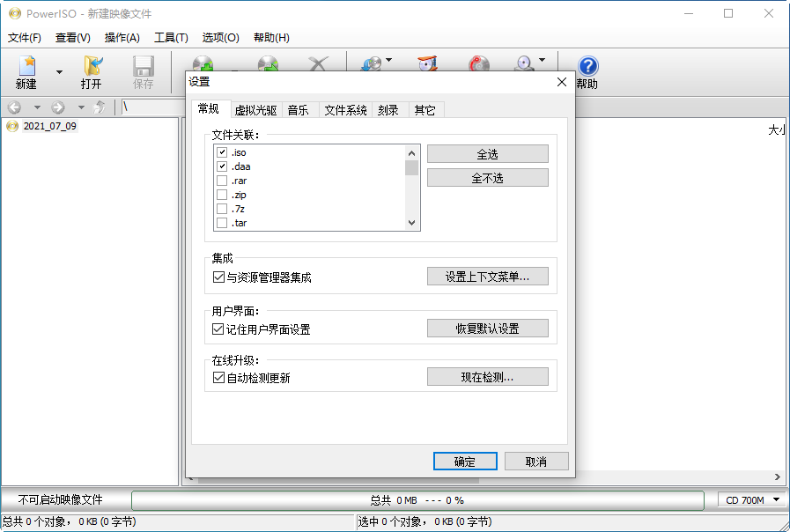
Task: Click 选中 0 个对象 status bar text
Action: [x=425, y=521]
